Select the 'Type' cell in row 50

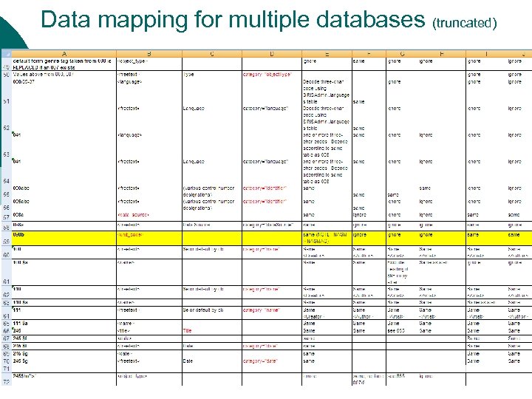point(212,75)
